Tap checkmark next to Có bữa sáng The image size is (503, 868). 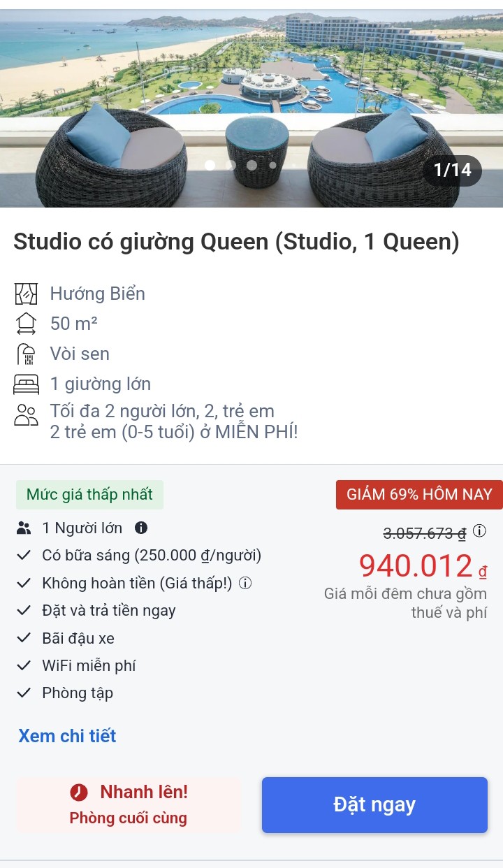tap(24, 556)
